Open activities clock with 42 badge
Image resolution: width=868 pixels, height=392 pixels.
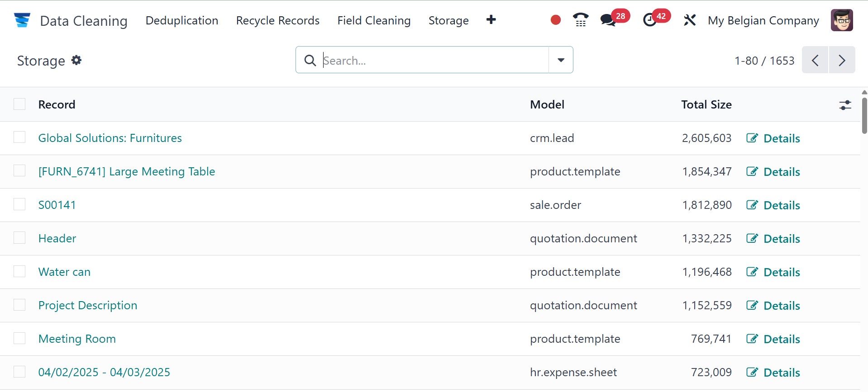click(650, 20)
